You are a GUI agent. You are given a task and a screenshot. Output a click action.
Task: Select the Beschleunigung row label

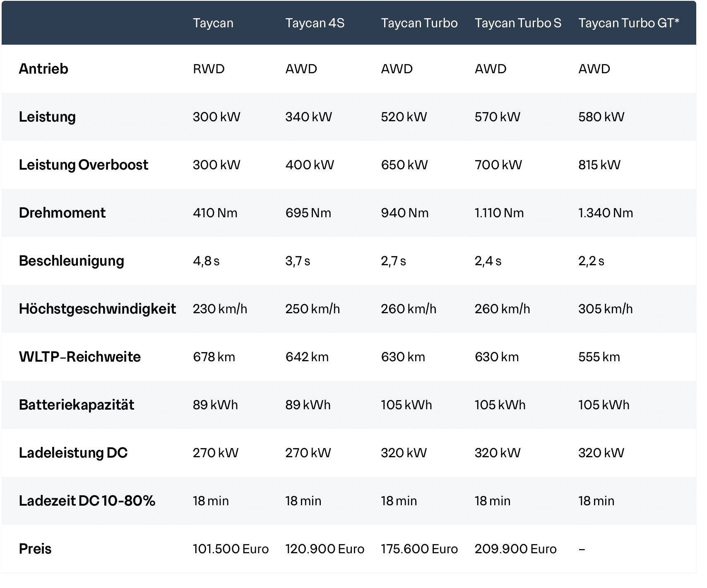pos(72,261)
